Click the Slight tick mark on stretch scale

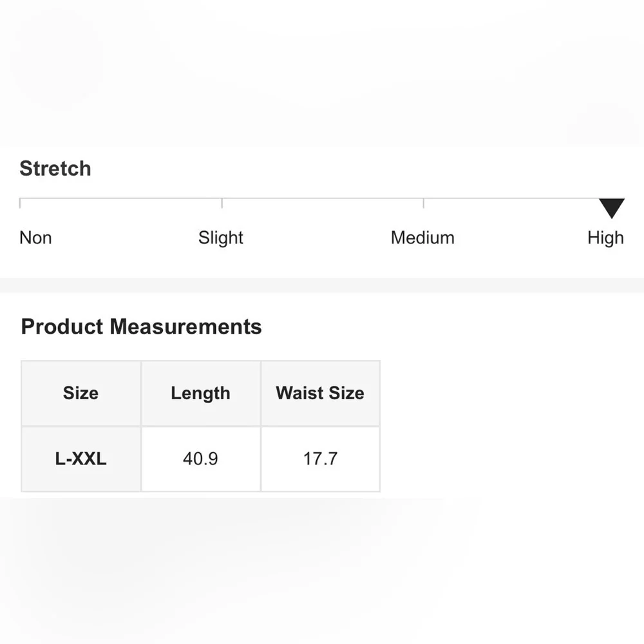(222, 204)
